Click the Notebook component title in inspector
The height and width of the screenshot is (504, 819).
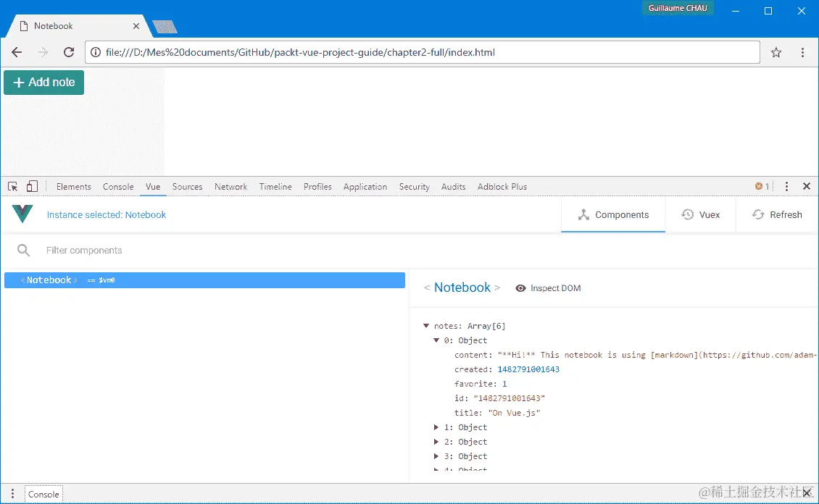462,287
